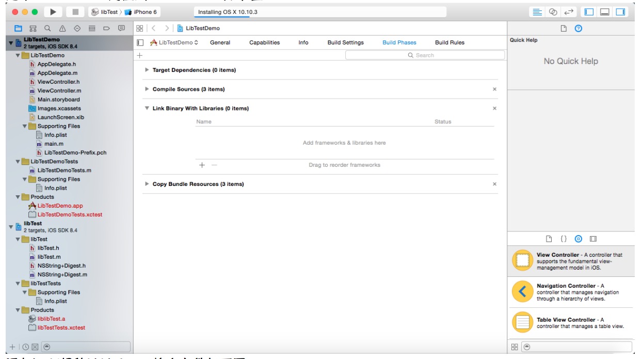Collapse the LibTestDemoTests group
This screenshot has height=359, width=644.
click(x=18, y=161)
